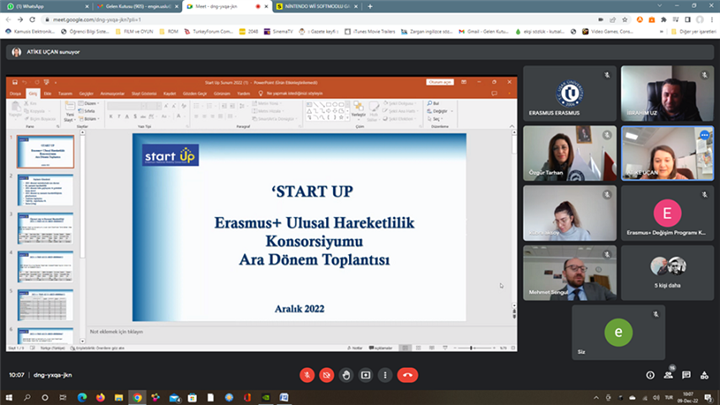Click the present screen icon

point(365,375)
